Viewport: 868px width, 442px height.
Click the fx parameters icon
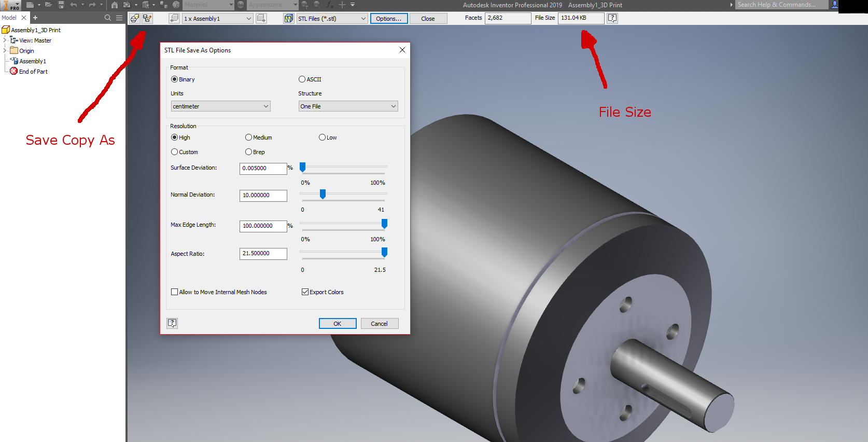pyautogui.click(x=330, y=5)
